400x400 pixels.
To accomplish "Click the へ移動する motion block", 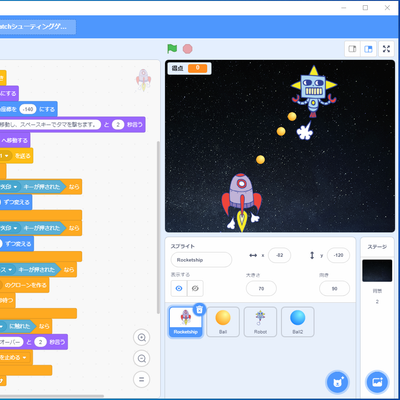I will pyautogui.click(x=15, y=140).
